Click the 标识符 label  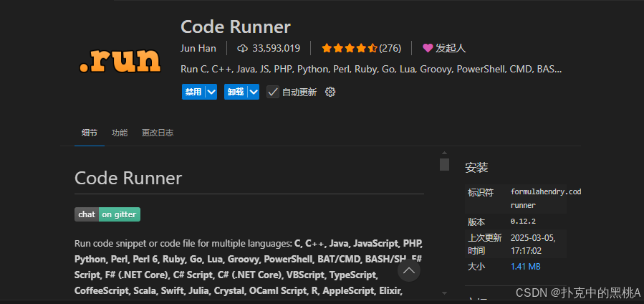(481, 192)
